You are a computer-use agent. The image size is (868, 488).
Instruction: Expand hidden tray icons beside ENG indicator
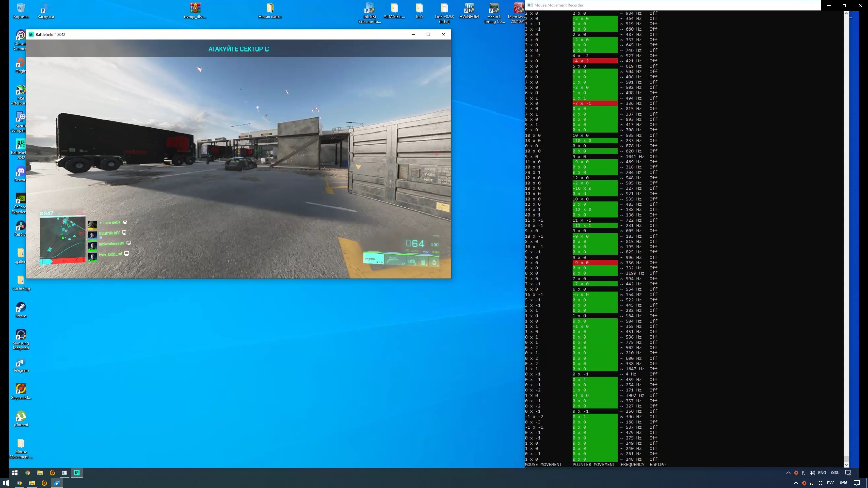(788, 473)
